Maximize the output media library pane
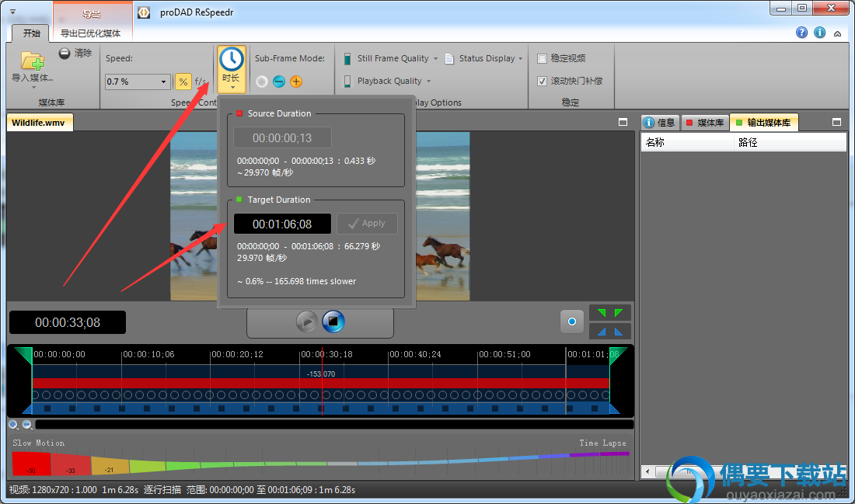Image resolution: width=855 pixels, height=504 pixels. pos(837,123)
